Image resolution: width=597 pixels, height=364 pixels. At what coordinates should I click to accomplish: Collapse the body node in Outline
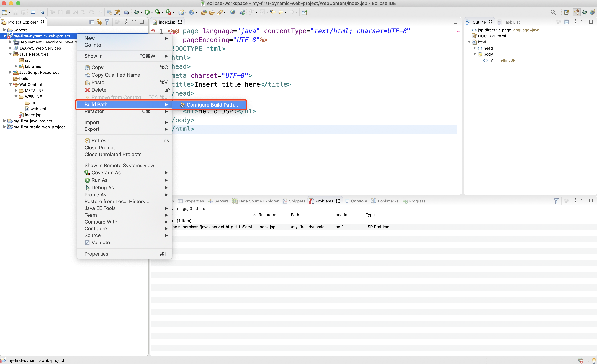click(475, 54)
